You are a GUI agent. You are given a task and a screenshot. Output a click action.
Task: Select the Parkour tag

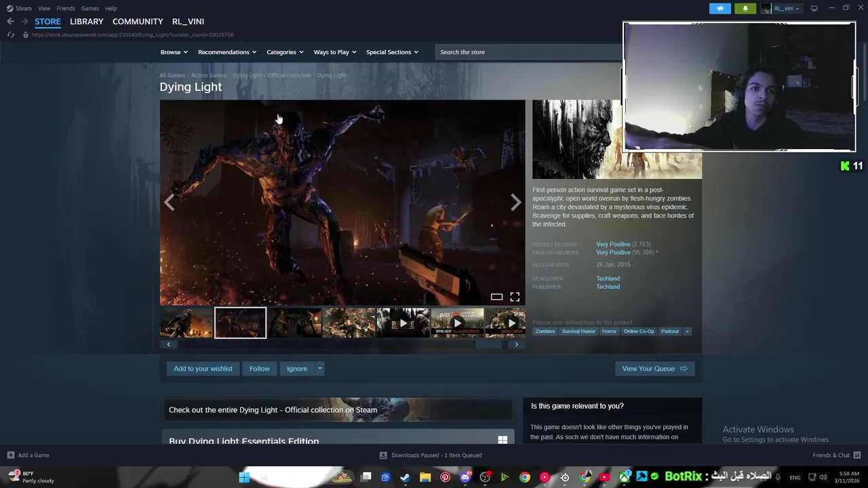pos(670,331)
